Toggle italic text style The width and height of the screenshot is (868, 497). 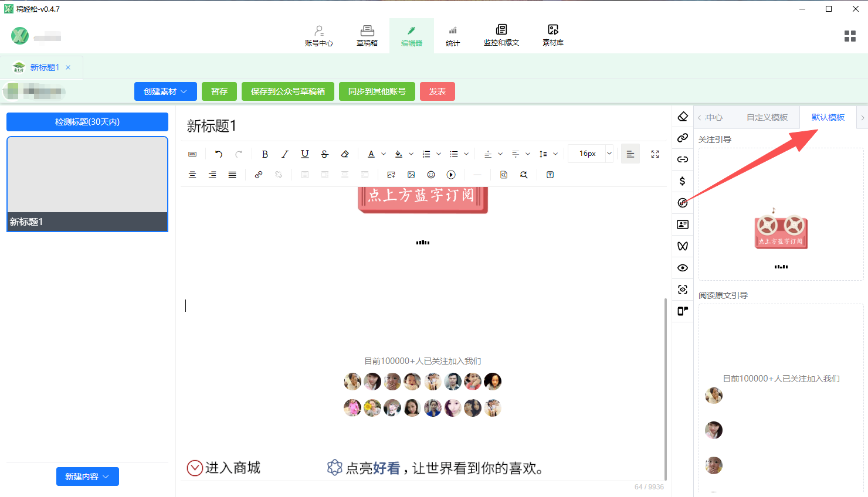(285, 154)
